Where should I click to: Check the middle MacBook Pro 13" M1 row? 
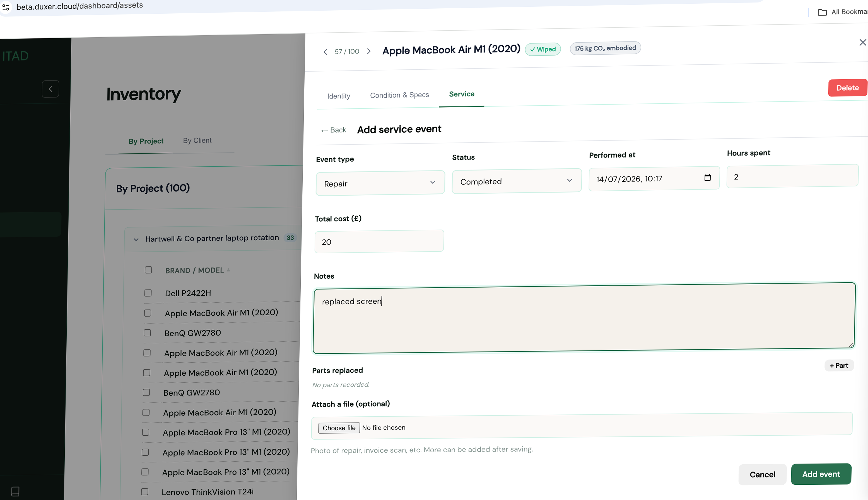coord(145,452)
